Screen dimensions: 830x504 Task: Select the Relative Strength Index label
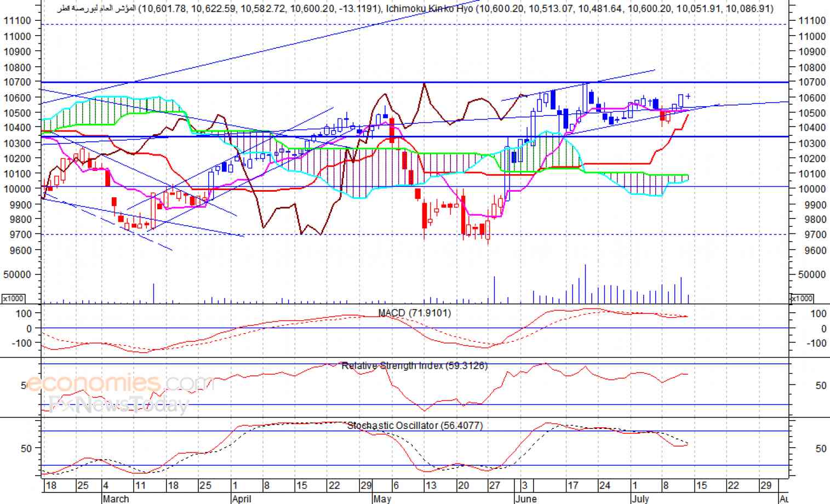(414, 365)
